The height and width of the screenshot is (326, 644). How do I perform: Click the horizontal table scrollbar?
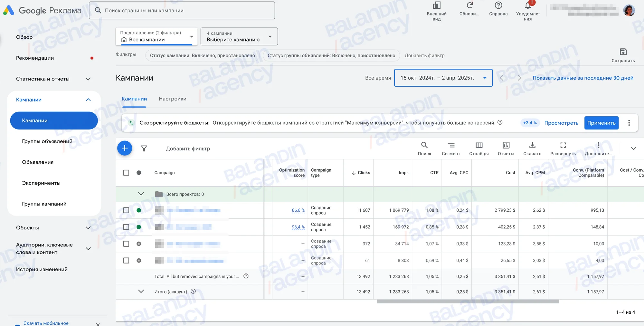point(468,302)
